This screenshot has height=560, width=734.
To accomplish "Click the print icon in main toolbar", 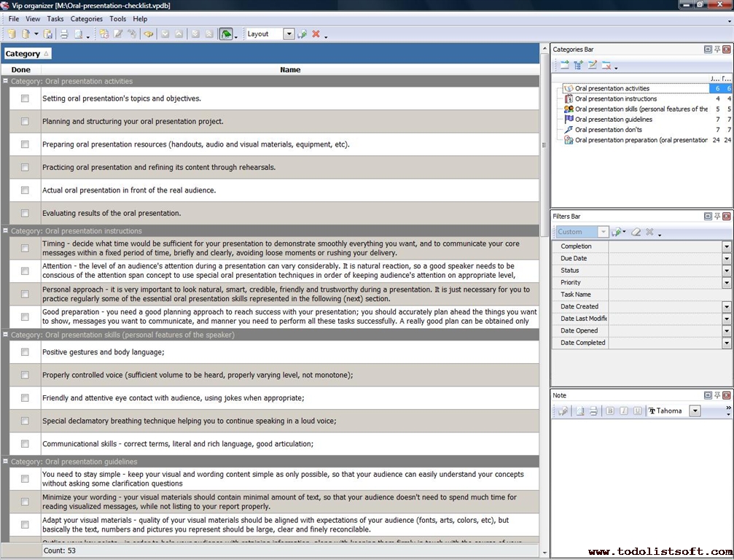I will coord(63,34).
